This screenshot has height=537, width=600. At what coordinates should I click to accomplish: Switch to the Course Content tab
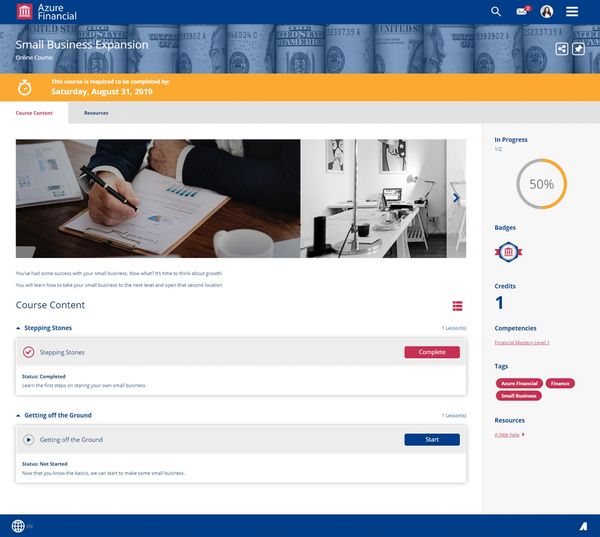tap(34, 113)
